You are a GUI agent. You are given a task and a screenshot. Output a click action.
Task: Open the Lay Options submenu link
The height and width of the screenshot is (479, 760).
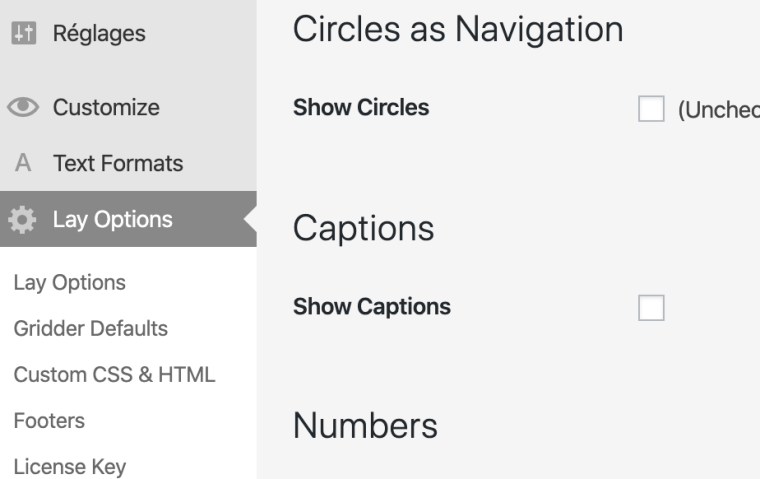(x=70, y=283)
